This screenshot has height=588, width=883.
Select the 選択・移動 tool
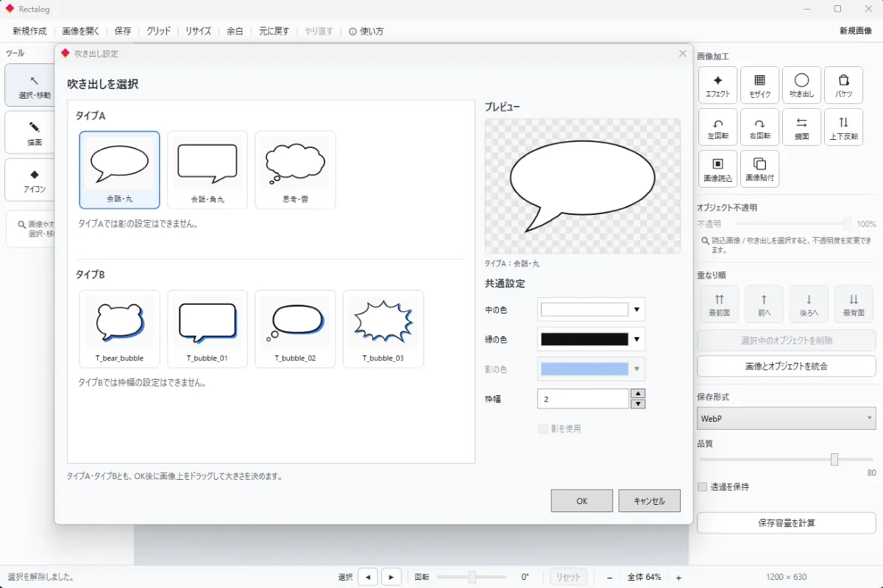click(x=30, y=85)
